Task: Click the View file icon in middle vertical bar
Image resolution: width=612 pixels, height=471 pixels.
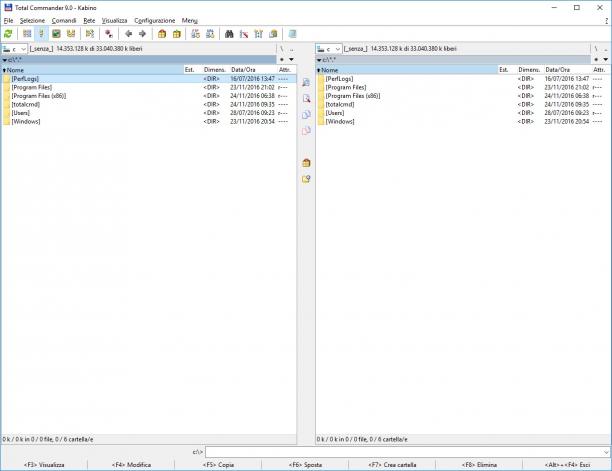Action: pos(306,82)
